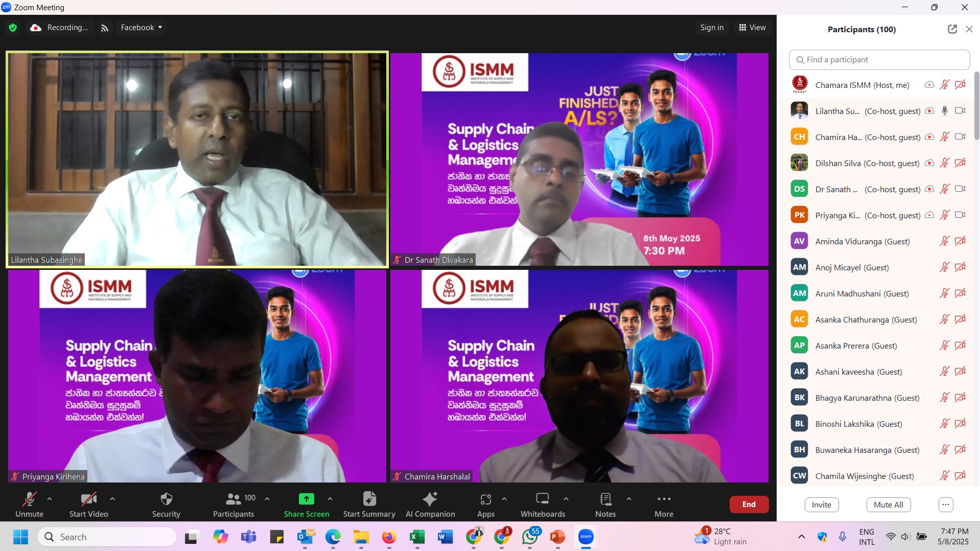This screenshot has height=551, width=980.
Task: Open WhatsApp from the taskbar
Action: [x=530, y=537]
